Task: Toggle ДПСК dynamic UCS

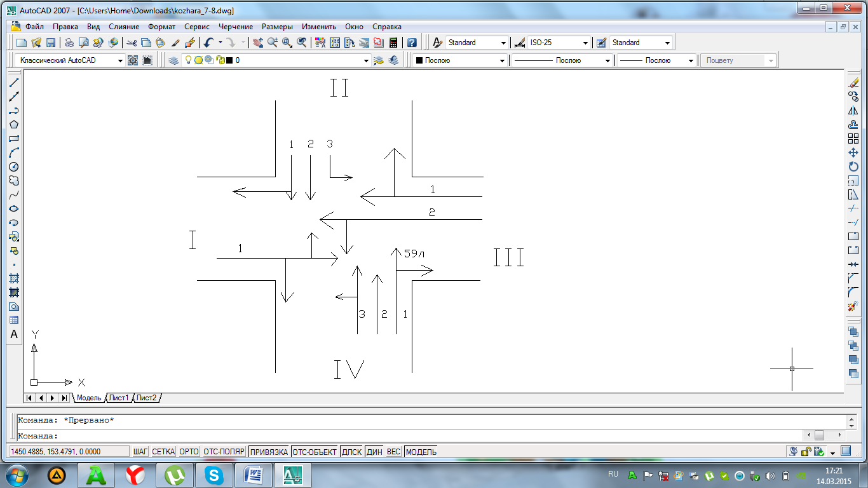Action: pyautogui.click(x=351, y=452)
